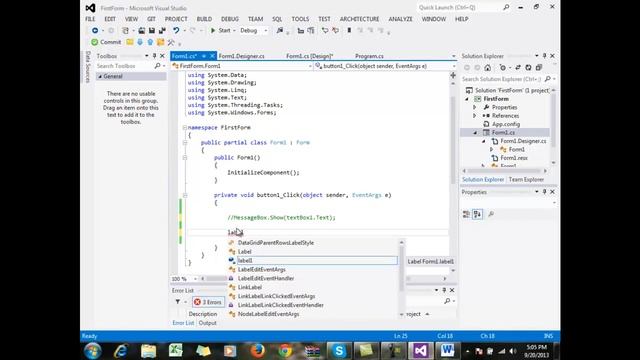Screen dimensions: 640x360
Task: Click the Search Solution Explorer input field
Action: coord(502,79)
